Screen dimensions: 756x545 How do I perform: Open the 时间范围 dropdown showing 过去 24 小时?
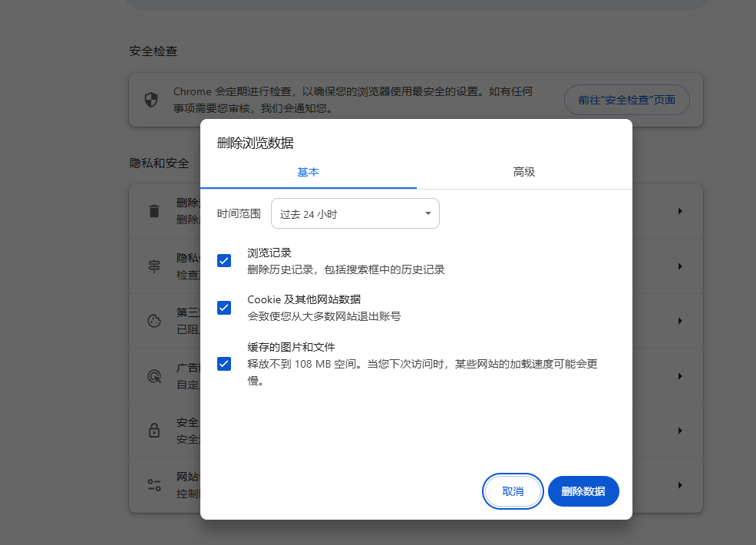pos(355,213)
